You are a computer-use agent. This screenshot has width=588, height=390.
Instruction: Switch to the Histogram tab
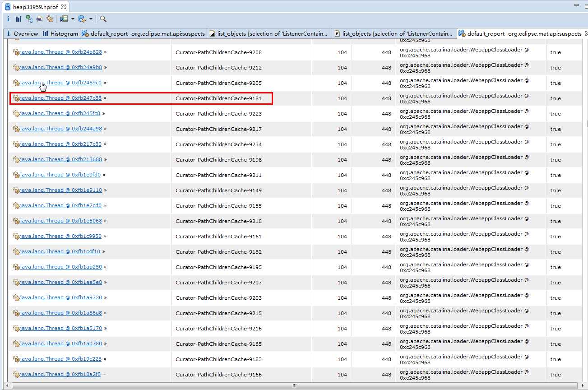tap(60, 33)
